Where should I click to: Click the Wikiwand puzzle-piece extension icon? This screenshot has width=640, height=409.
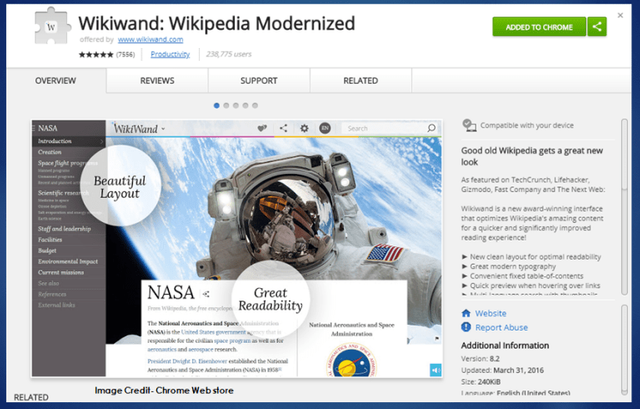(52, 26)
